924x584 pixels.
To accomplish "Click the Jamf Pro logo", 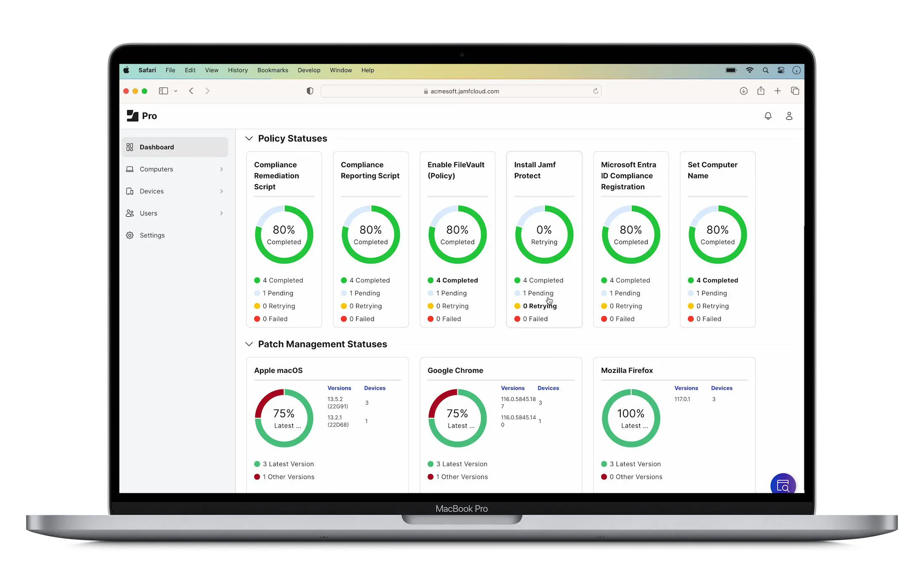I will click(x=142, y=116).
